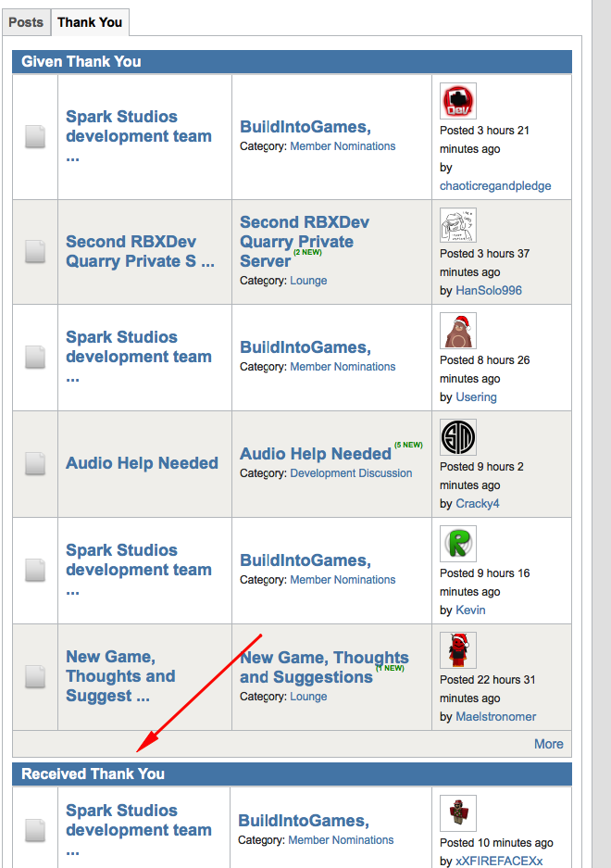Image resolution: width=611 pixels, height=868 pixels.
Task: Open Maelstronomer's red character avatar
Action: (x=457, y=650)
